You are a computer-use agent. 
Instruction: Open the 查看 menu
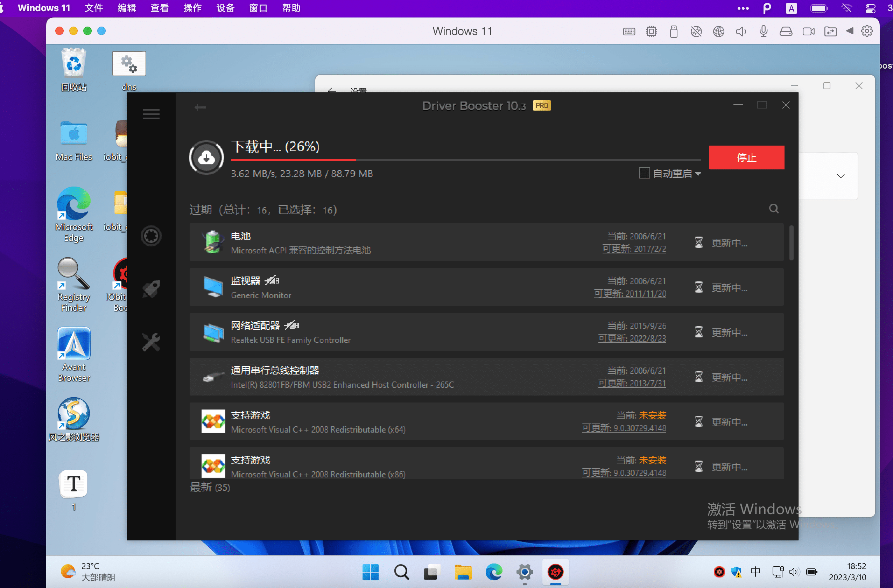pyautogui.click(x=160, y=8)
